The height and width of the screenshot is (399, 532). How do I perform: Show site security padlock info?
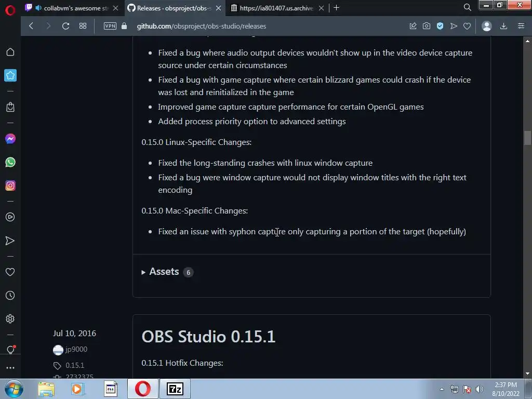(x=124, y=26)
